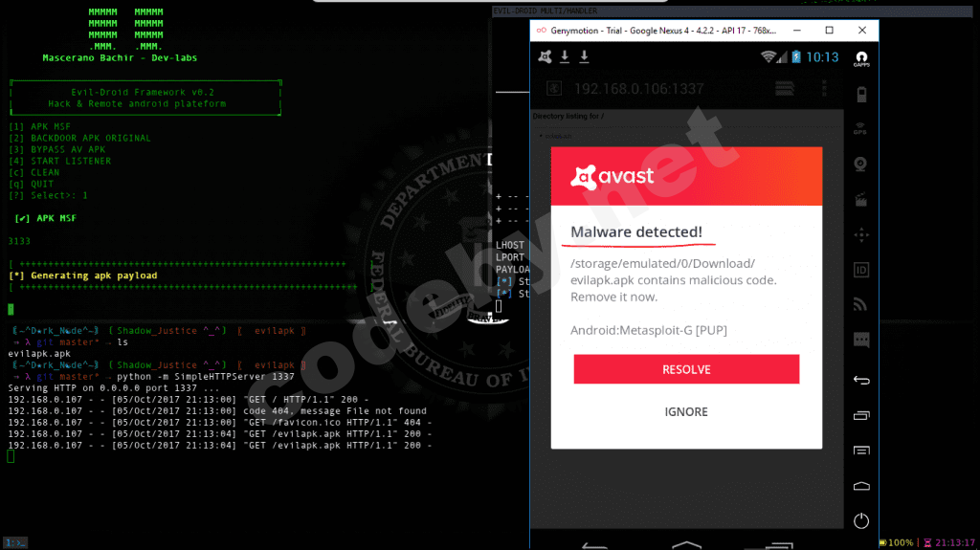Click the '[?] Select>: 1' prompt line
This screenshot has height=550, width=980.
point(48,195)
